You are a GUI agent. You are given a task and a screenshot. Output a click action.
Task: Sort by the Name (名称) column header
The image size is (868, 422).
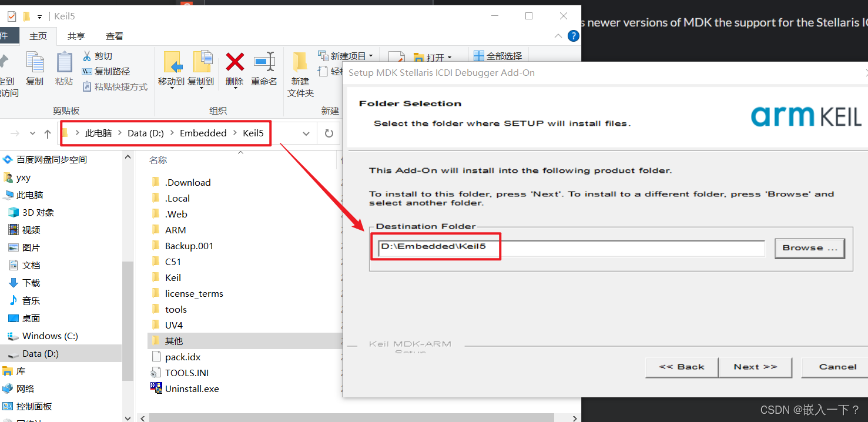[x=158, y=160]
